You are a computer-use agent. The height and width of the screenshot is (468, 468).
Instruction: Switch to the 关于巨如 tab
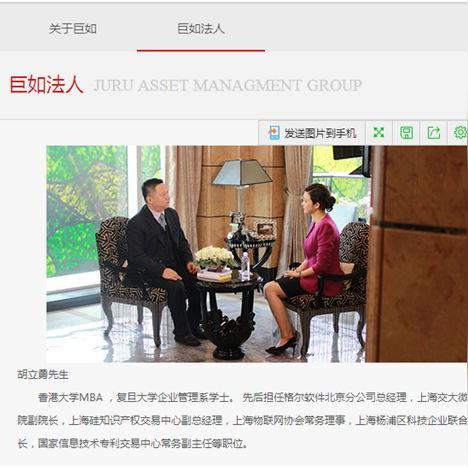(x=73, y=29)
